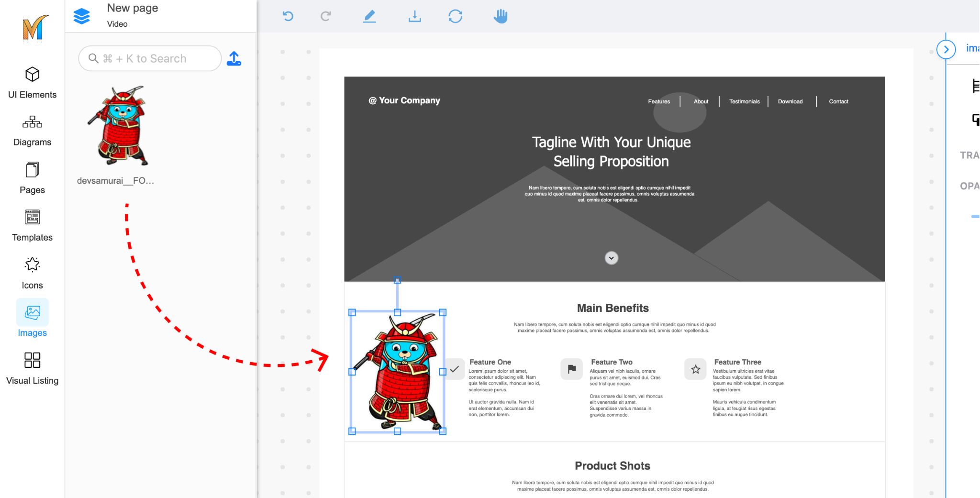Click the refresh sync icon
980x498 pixels.
tap(455, 16)
